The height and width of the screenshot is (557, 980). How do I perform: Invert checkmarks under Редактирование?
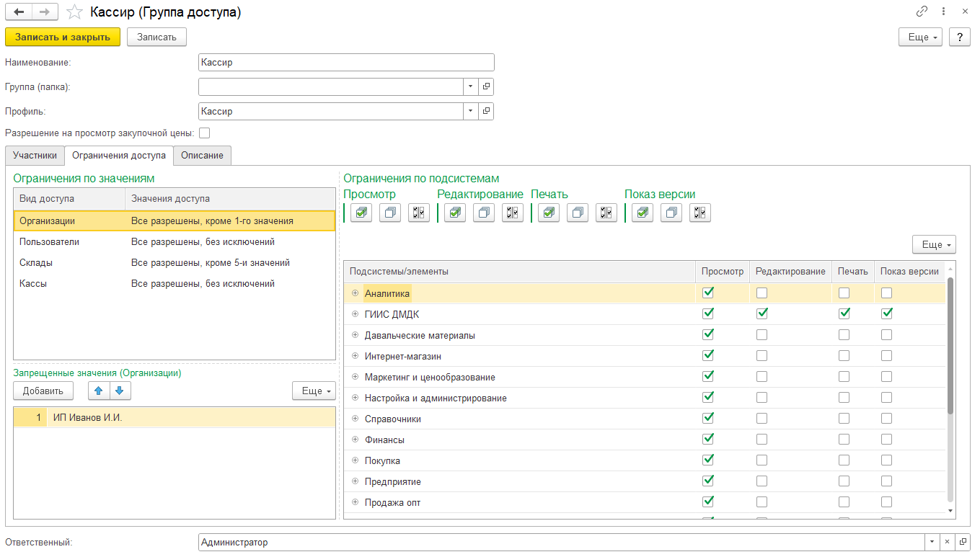[513, 213]
